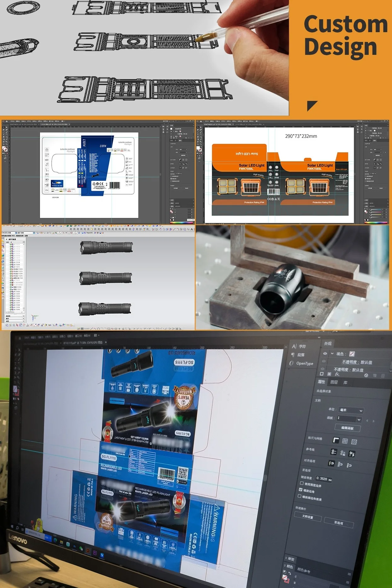
Task: Toggle eye for first 不透明度 row
Action: tap(324, 361)
